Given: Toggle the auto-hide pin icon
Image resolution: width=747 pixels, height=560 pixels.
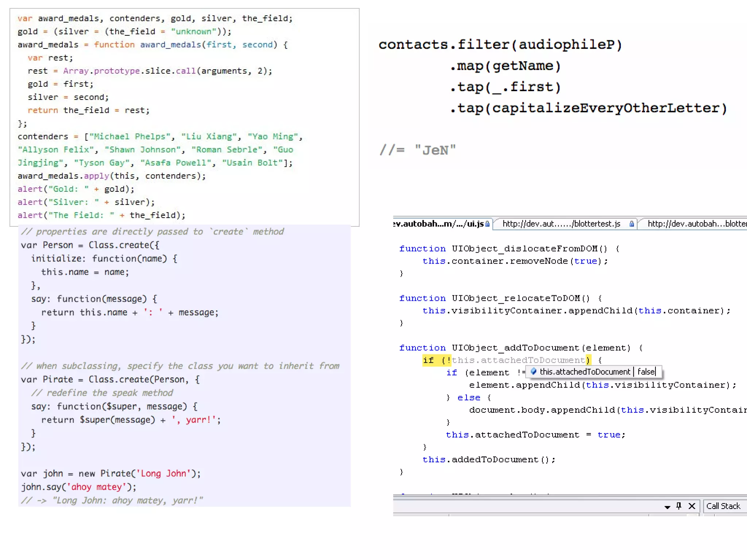Looking at the screenshot, I should pyautogui.click(x=679, y=506).
